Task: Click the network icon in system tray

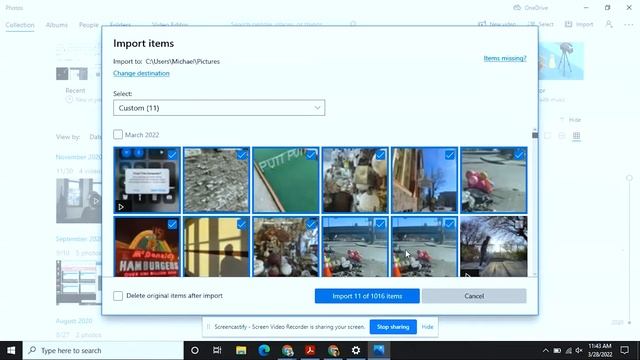Action: tap(568, 351)
